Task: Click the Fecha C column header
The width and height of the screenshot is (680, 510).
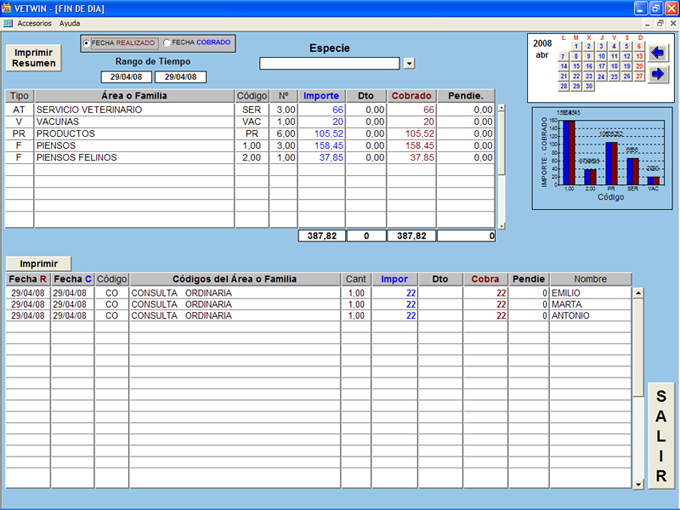Action: point(72,279)
